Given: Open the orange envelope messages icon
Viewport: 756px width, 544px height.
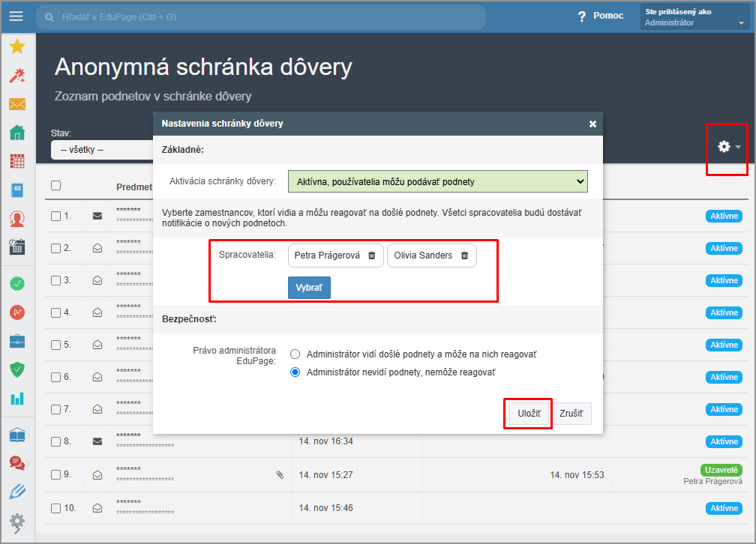Looking at the screenshot, I should [x=17, y=104].
